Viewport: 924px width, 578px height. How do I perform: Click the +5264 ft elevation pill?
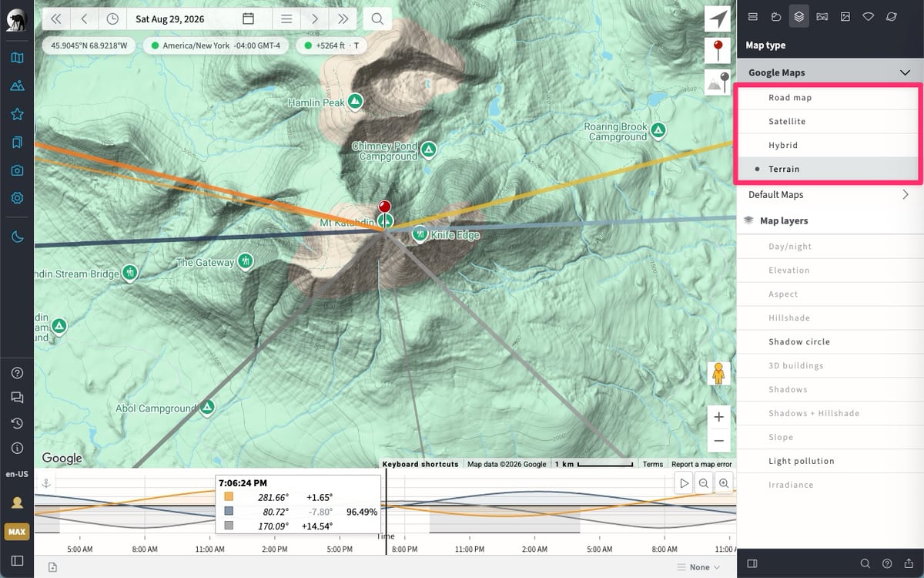(331, 45)
